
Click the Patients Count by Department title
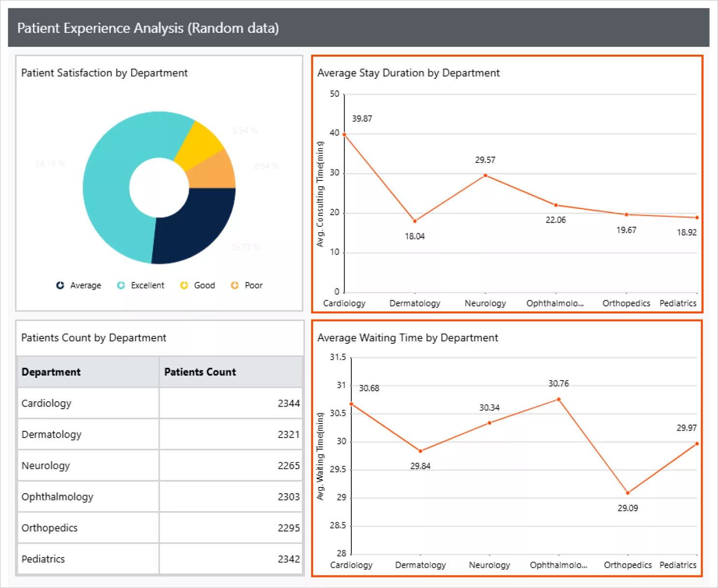(93, 338)
